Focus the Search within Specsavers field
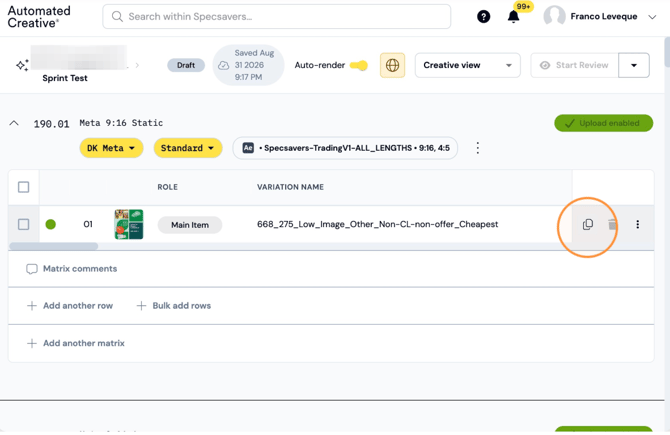The height and width of the screenshot is (435, 670). tap(276, 17)
